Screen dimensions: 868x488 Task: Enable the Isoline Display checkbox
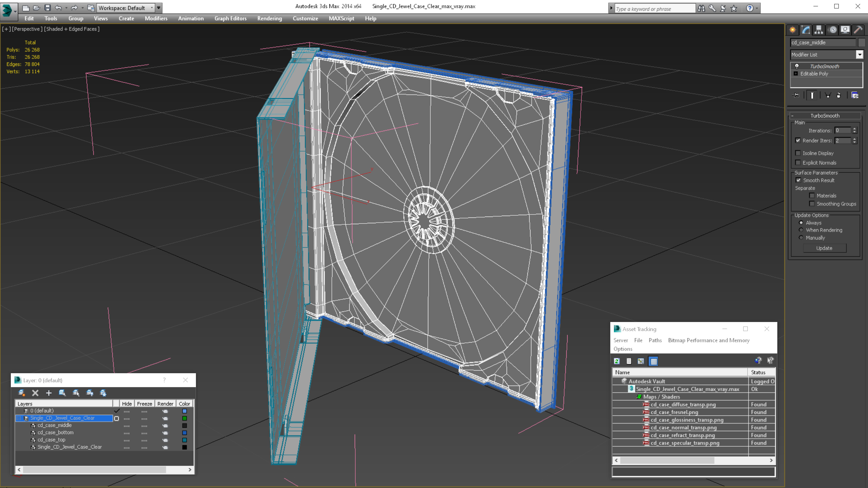click(798, 153)
